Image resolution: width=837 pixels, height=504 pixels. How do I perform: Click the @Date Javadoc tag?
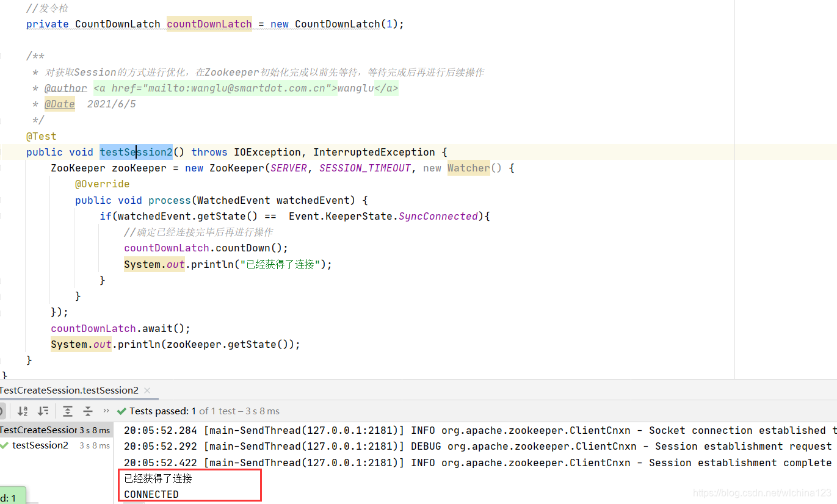(60, 104)
